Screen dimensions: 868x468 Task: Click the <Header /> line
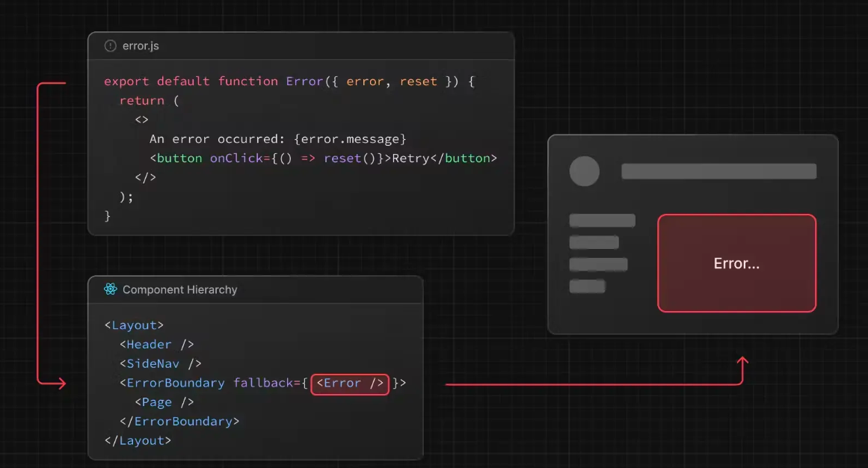pos(157,345)
